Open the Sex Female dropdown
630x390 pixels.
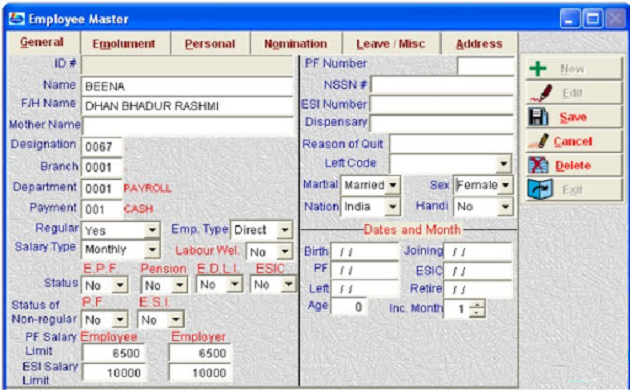505,185
